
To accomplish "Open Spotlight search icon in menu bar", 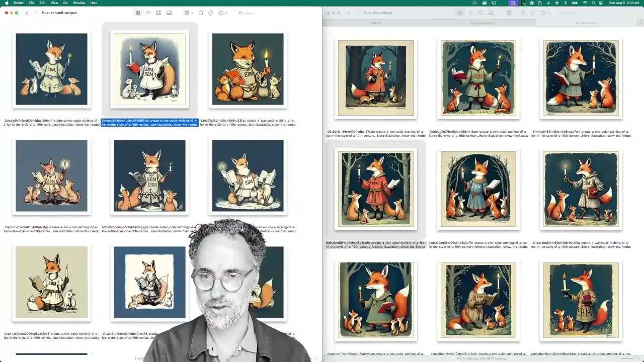I will [593, 3].
